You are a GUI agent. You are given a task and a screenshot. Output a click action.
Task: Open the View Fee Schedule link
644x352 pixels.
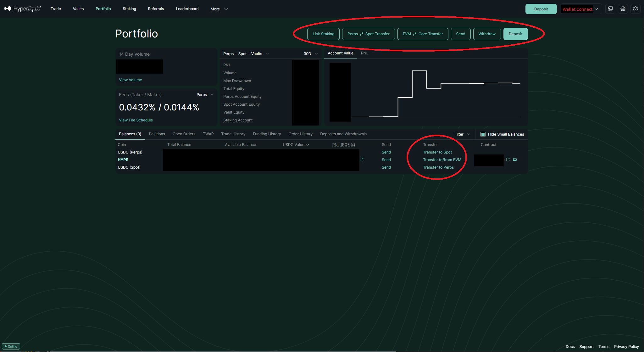click(136, 120)
